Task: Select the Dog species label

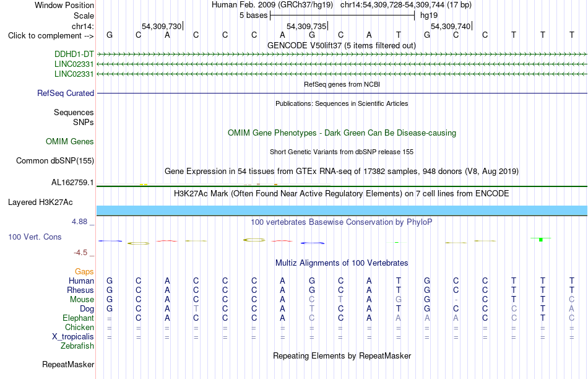Action: pyautogui.click(x=87, y=308)
